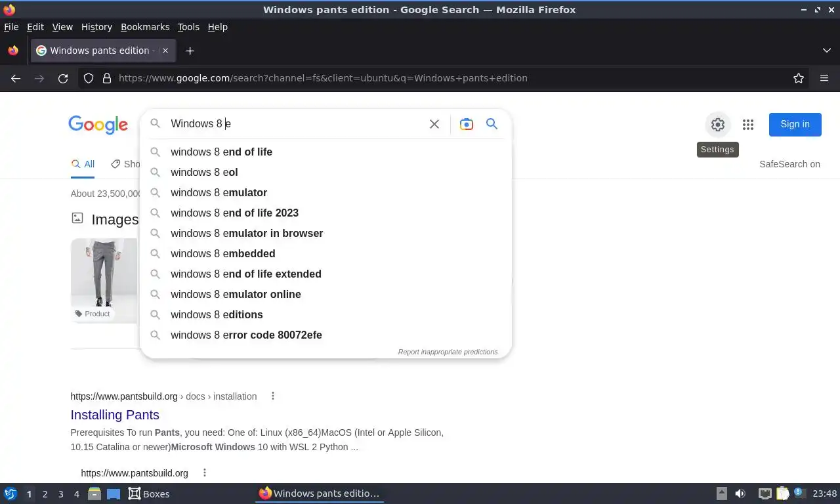Go to the Google logo homepage

click(98, 125)
